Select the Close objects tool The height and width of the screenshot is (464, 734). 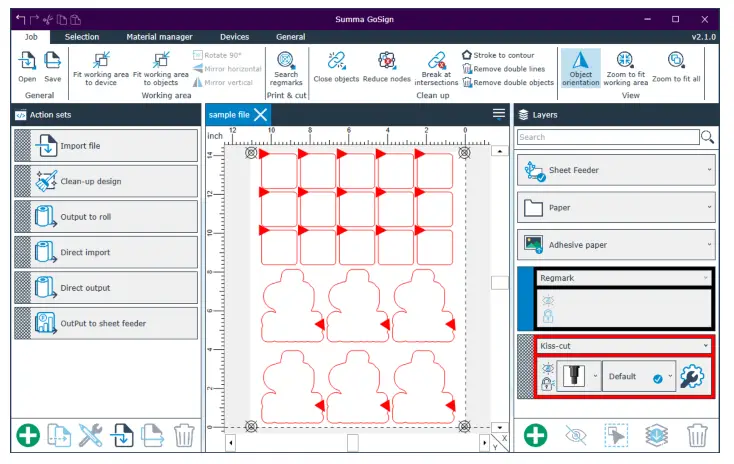[336, 67]
